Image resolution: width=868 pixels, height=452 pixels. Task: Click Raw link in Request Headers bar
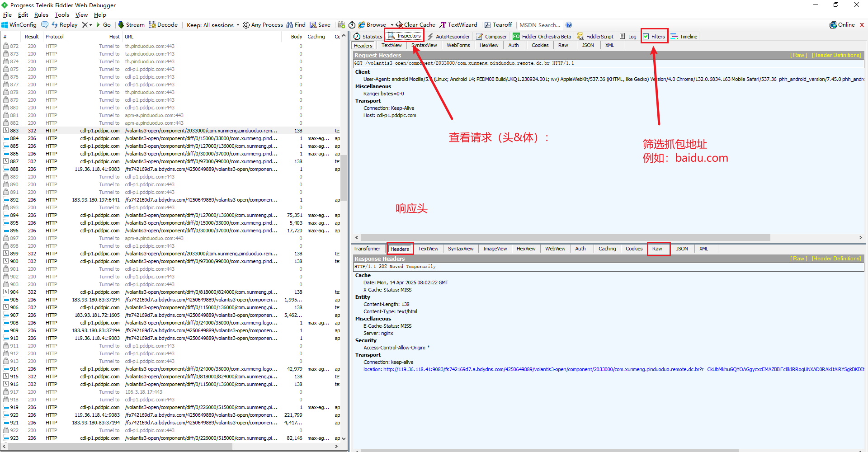[x=799, y=55]
